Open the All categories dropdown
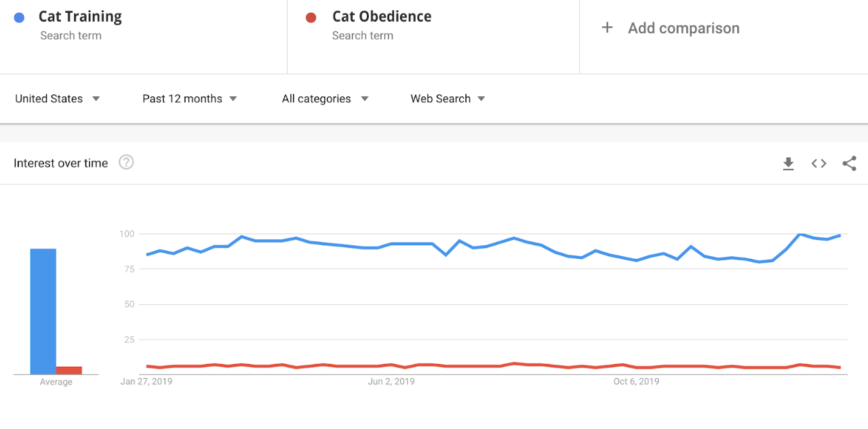Screen dimensions: 868x429 tap(325, 99)
